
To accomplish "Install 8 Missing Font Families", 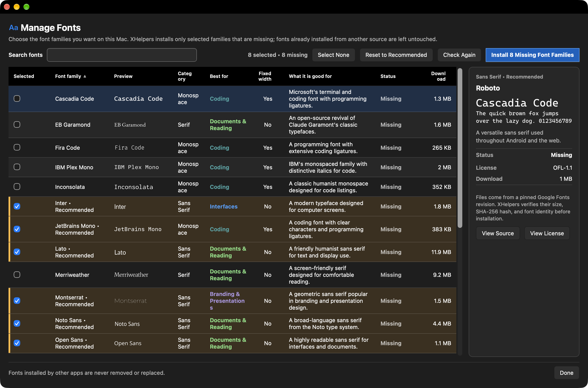I will click(532, 55).
